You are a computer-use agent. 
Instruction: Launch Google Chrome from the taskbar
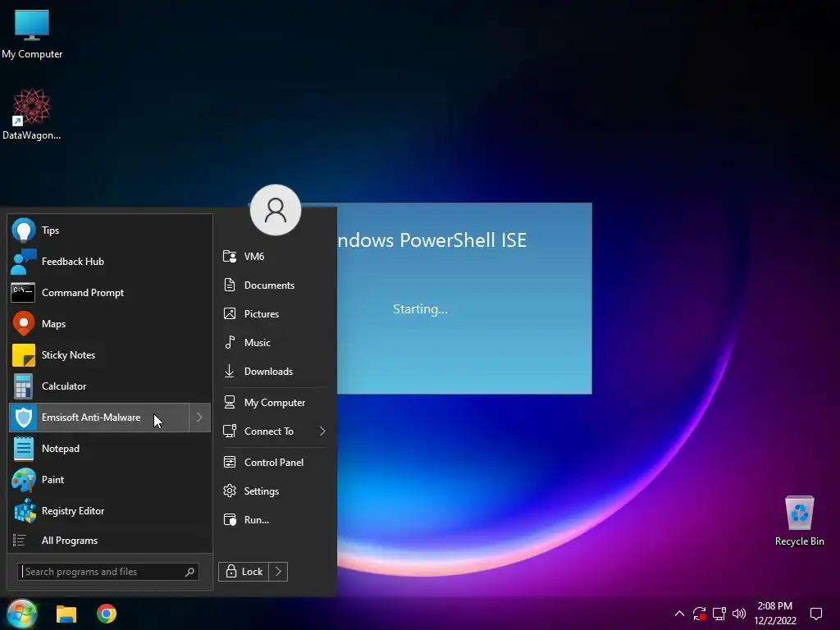pos(107,614)
